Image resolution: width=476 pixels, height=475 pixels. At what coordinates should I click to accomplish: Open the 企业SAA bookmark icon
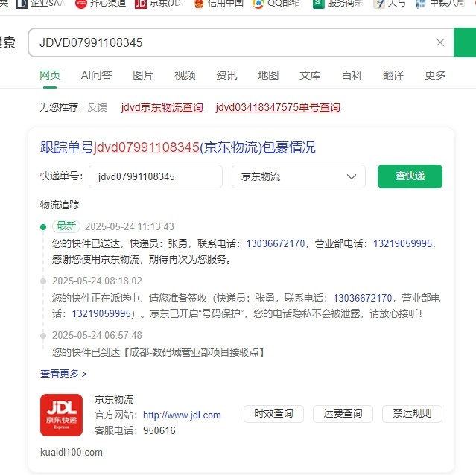pyautogui.click(x=22, y=4)
